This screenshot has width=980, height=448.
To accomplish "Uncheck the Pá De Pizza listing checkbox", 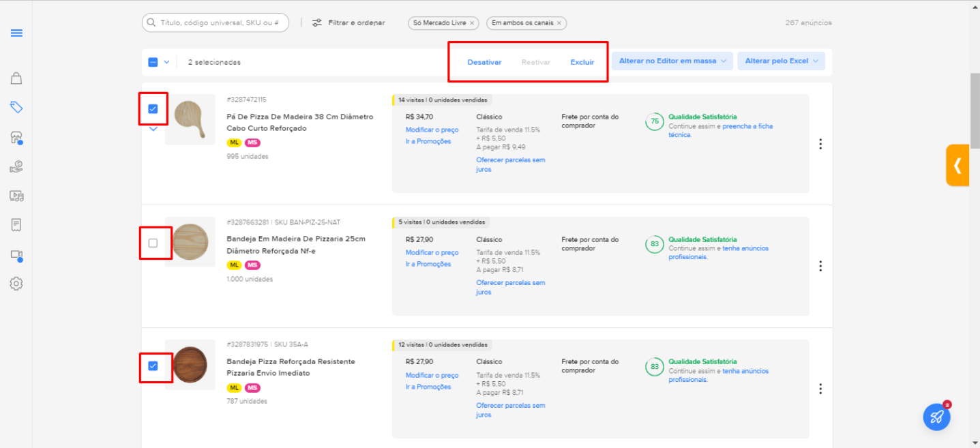I will point(153,108).
